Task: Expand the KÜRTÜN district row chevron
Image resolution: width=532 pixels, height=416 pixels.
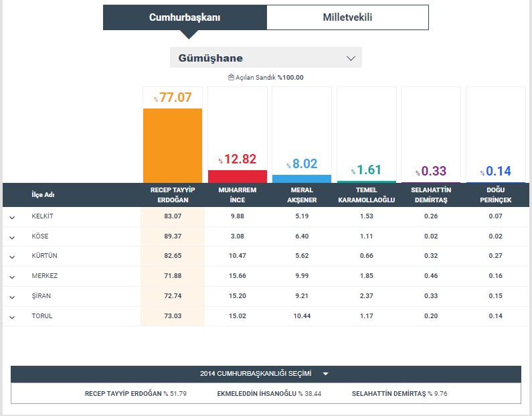Action: pyautogui.click(x=12, y=257)
